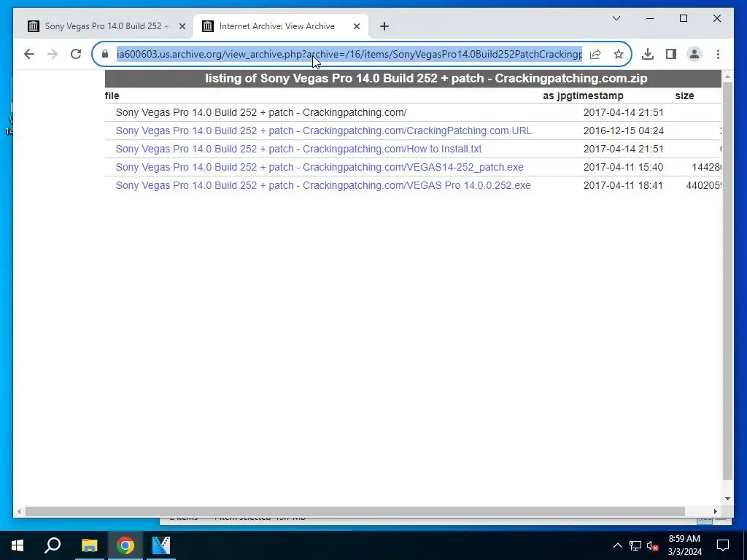
Task: Open File Explorer from the taskbar
Action: coord(89,545)
